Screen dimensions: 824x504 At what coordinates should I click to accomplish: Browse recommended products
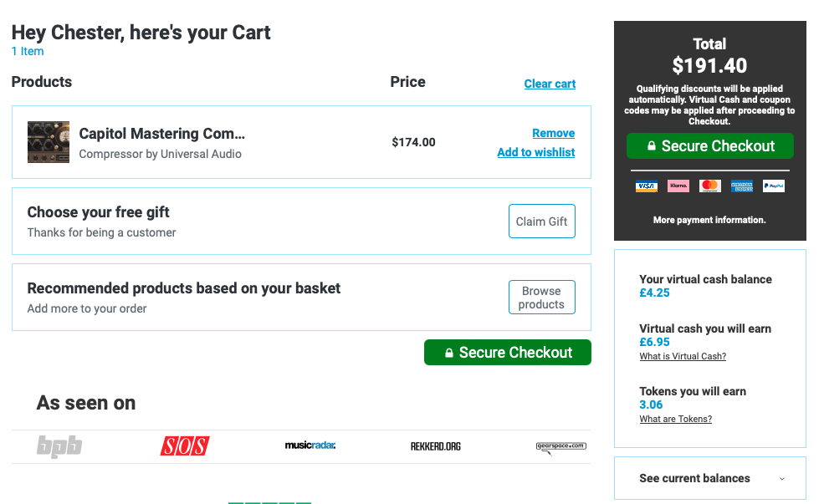[542, 298]
